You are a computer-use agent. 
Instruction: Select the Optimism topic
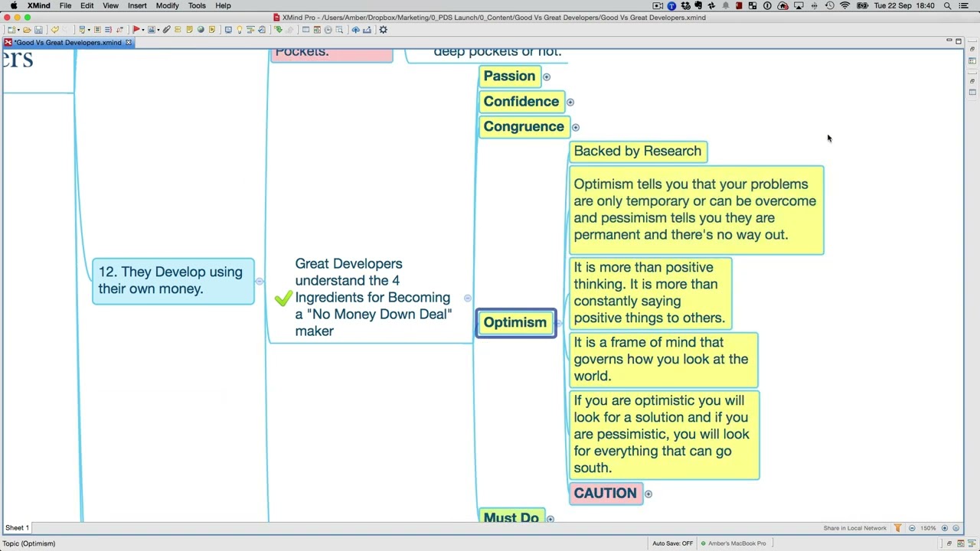[x=515, y=323]
